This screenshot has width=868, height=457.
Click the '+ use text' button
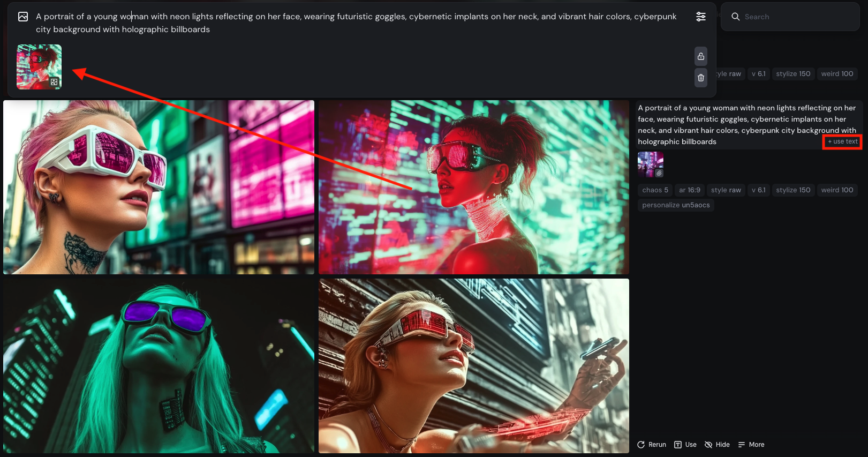[842, 141]
